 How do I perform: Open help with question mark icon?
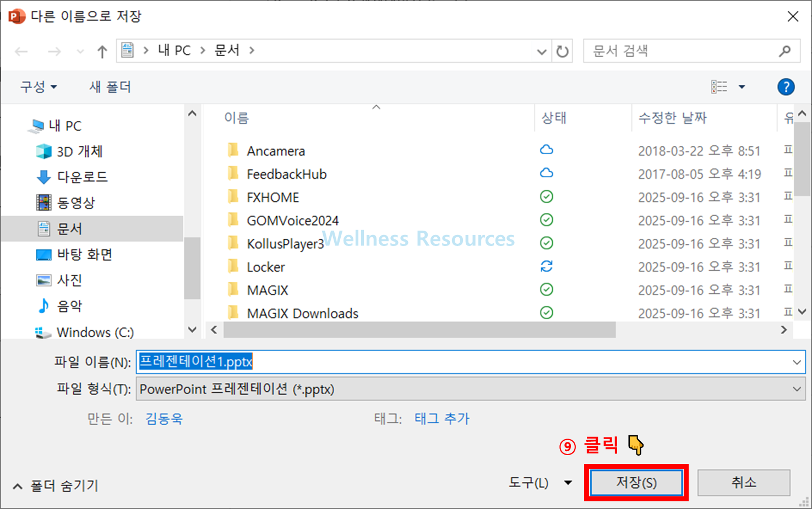tap(786, 87)
